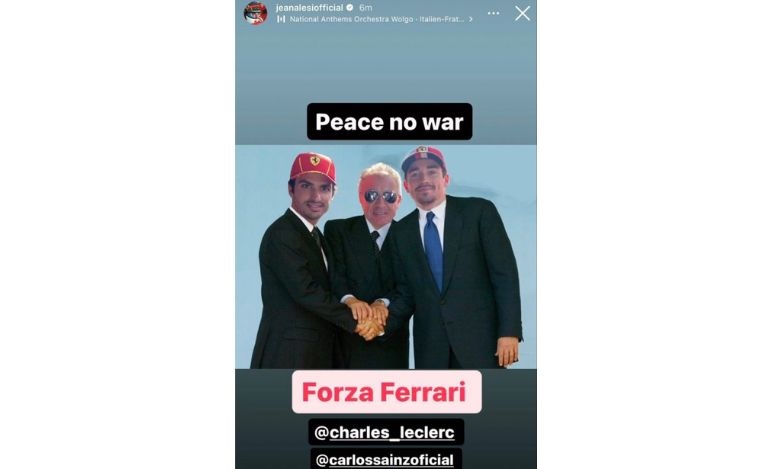The image size is (772, 469).
Task: Tap the @charles_leclerc mention
Action: coord(386,432)
